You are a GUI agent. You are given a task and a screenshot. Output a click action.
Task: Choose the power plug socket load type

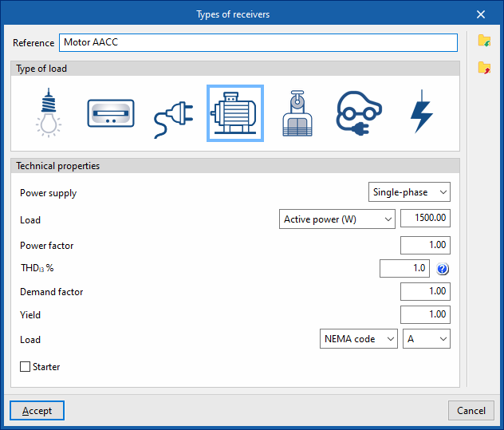tap(174, 120)
